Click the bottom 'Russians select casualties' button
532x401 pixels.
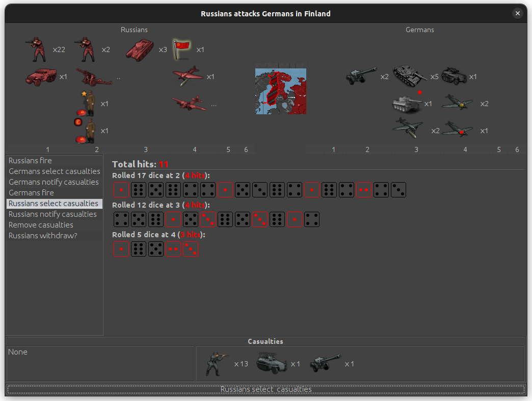tap(266, 389)
